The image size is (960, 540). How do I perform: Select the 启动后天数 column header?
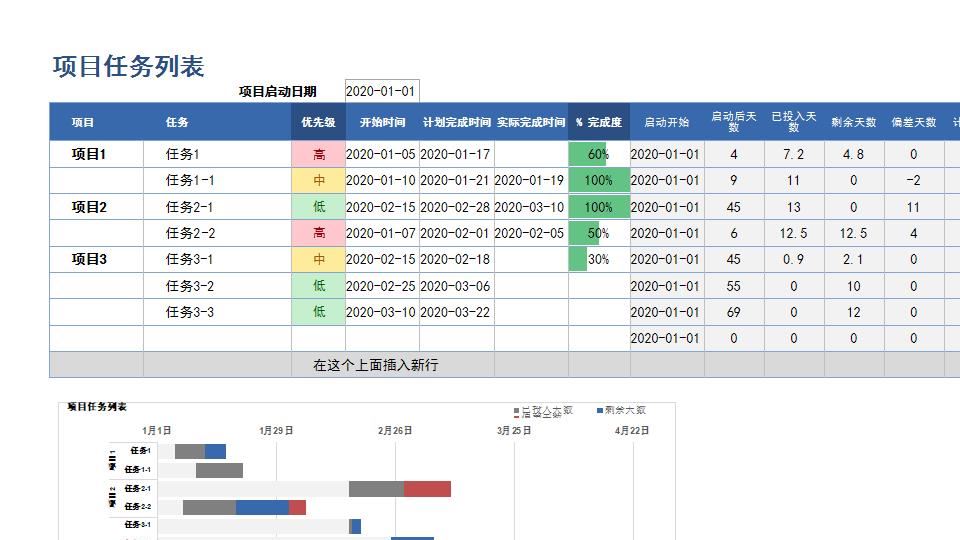733,122
